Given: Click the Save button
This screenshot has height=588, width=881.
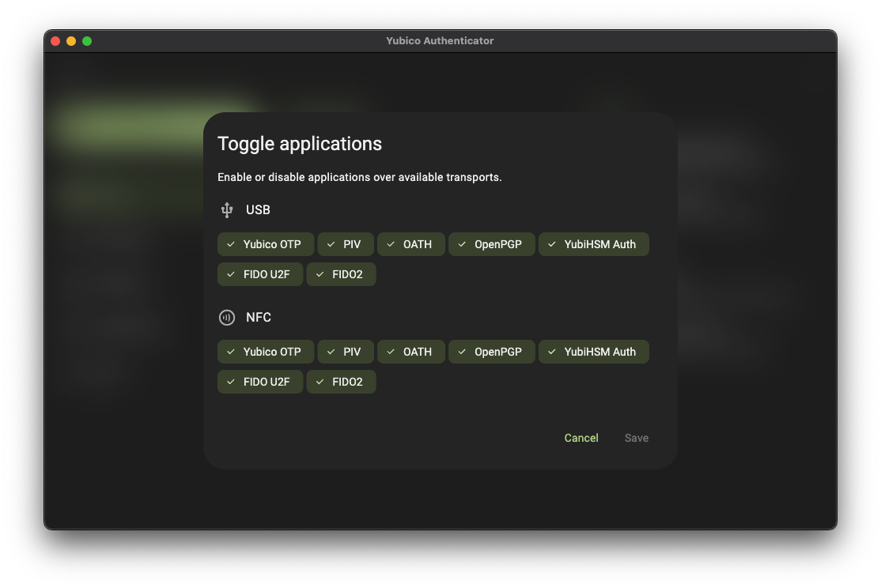Looking at the screenshot, I should 637,438.
